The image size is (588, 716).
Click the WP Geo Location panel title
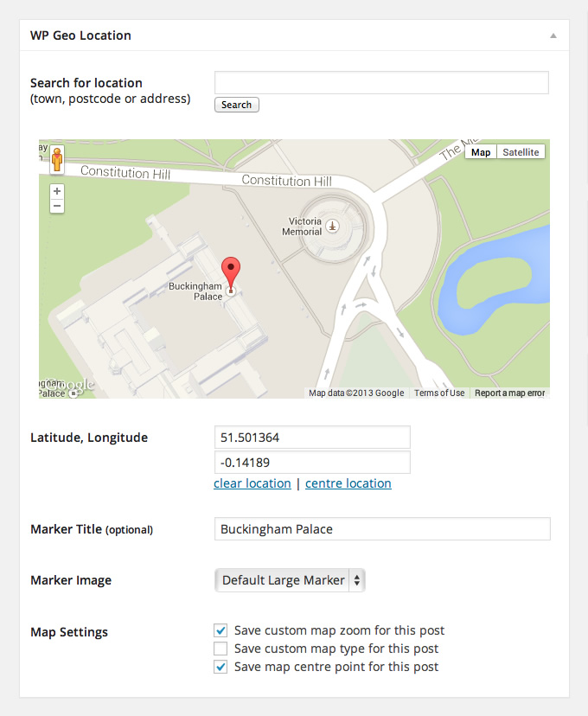[x=80, y=35]
